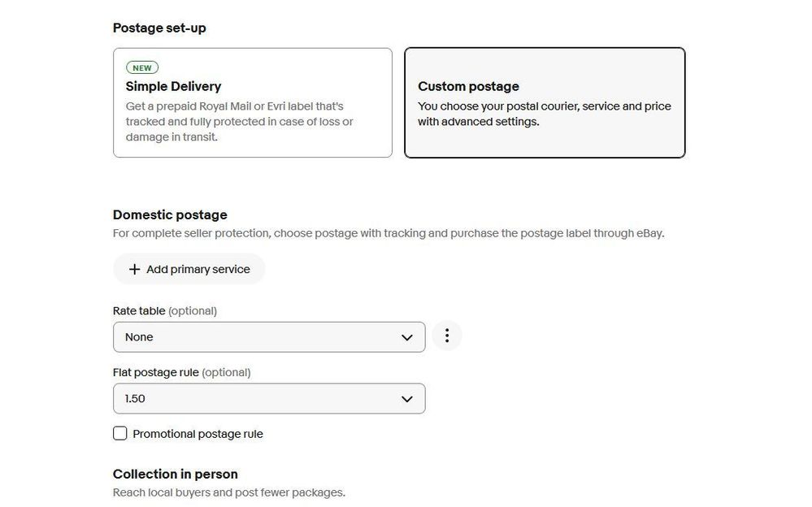Viewport: 812px width, 507px height.
Task: Click the Simple Delivery title text
Action: (x=173, y=86)
